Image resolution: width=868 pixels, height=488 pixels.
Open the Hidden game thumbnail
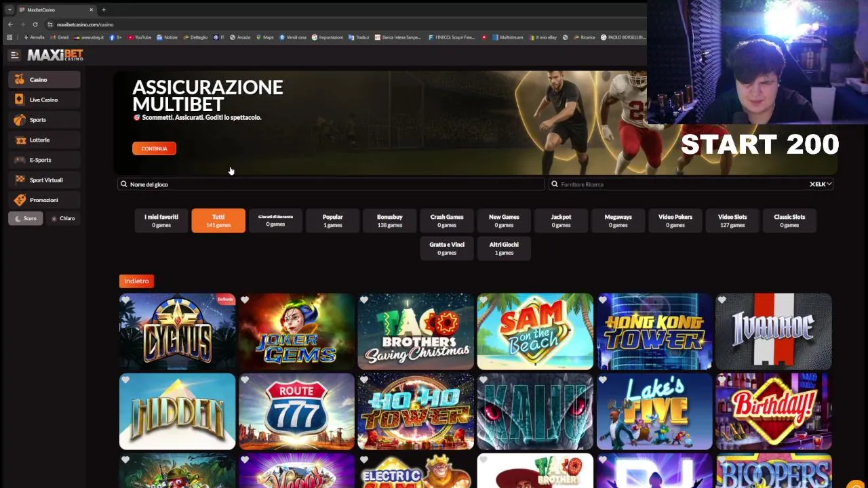pos(177,411)
